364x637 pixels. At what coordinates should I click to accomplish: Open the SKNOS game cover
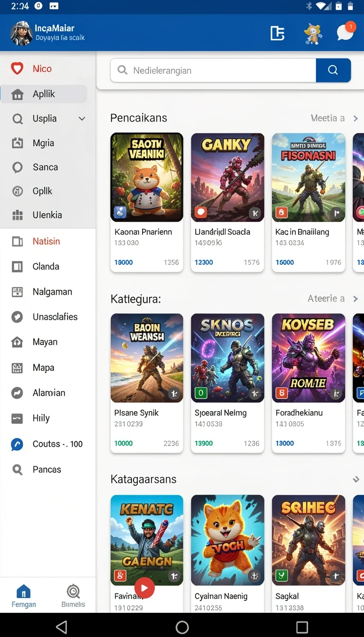click(x=227, y=358)
